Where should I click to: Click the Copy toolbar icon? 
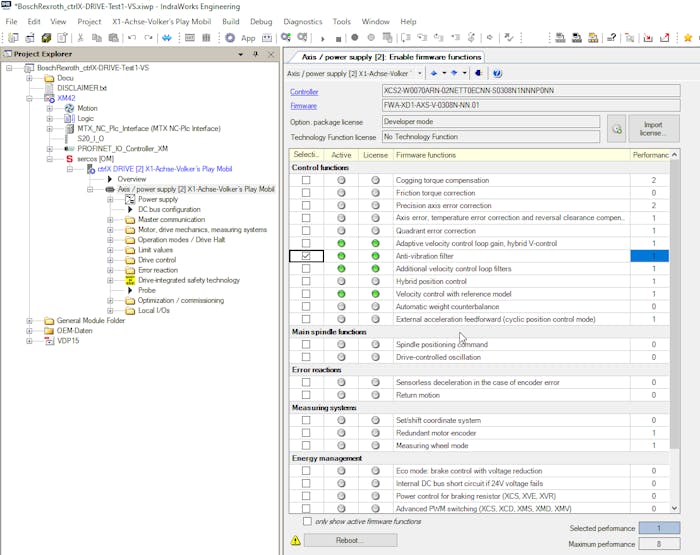[96, 38]
